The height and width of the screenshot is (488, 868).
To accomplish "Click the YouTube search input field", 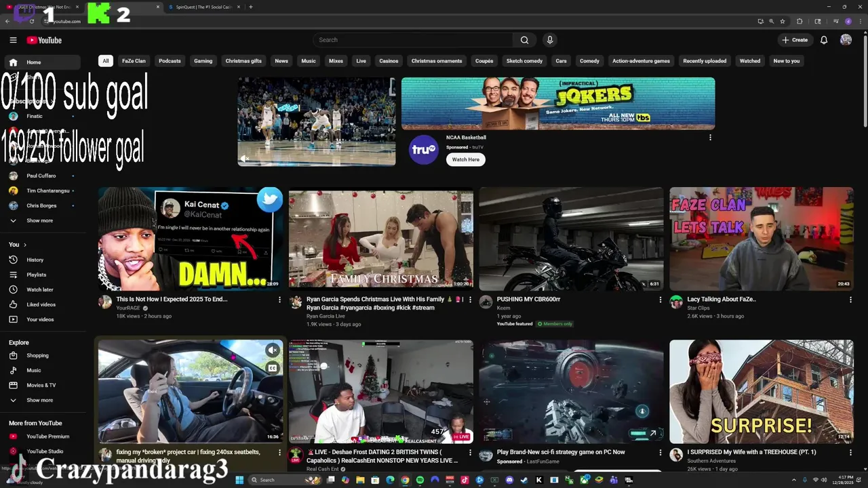I will (x=414, y=40).
